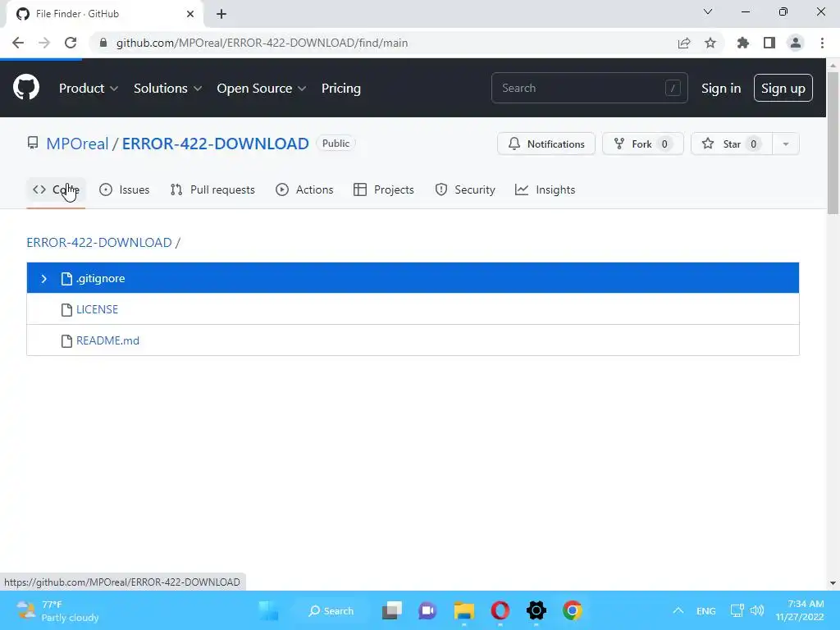The width and height of the screenshot is (840, 630).
Task: Click the chevron on the .gitignore row
Action: (44, 279)
